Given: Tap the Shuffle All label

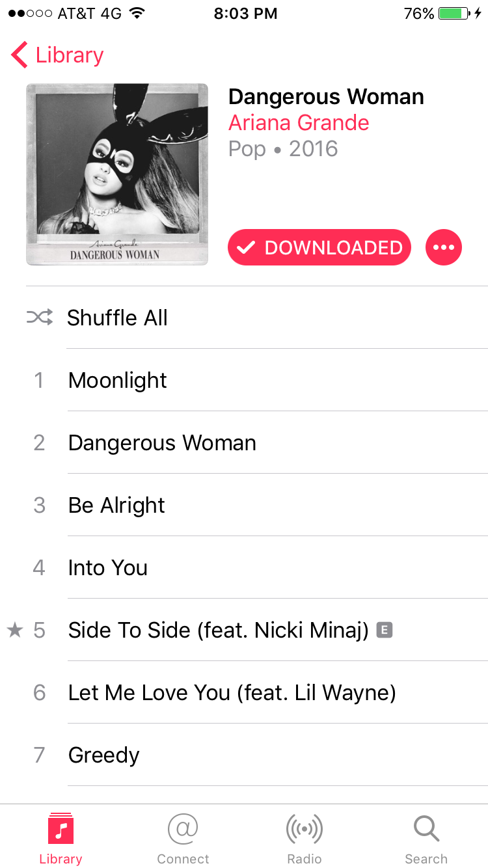Looking at the screenshot, I should coord(117,318).
